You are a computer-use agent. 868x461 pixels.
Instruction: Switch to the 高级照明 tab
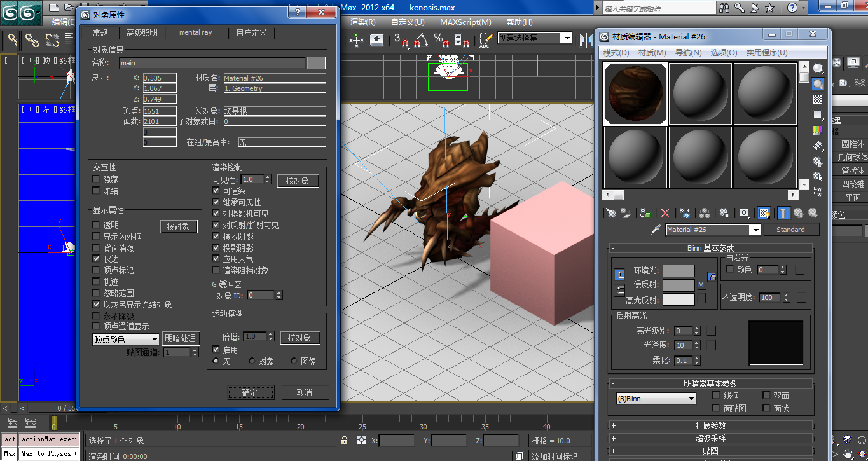click(x=142, y=33)
